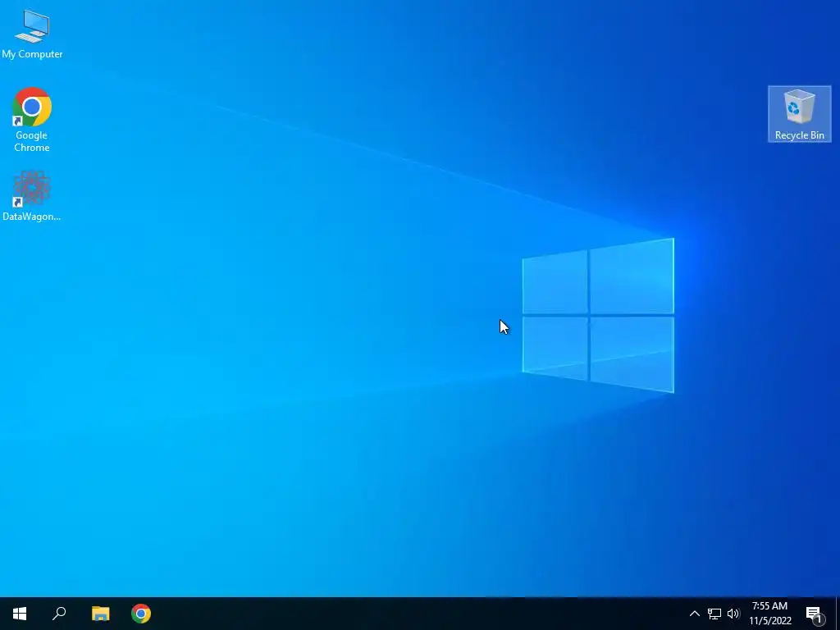This screenshot has width=840, height=630.
Task: Select the Google Chrome desktop shortcut
Action: click(32, 119)
